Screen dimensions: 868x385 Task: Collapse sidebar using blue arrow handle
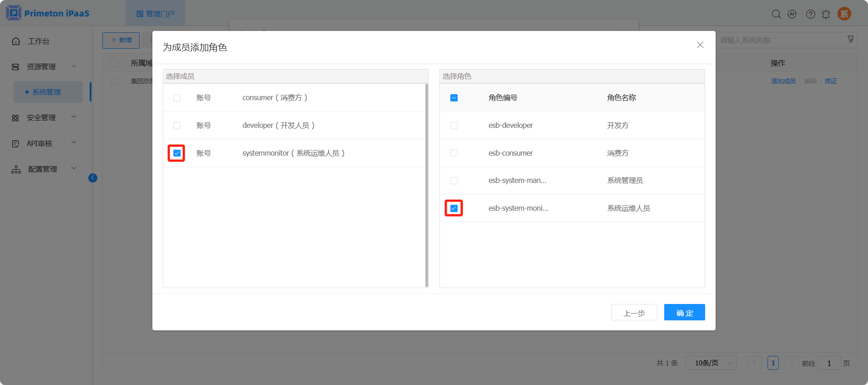coord(93,178)
